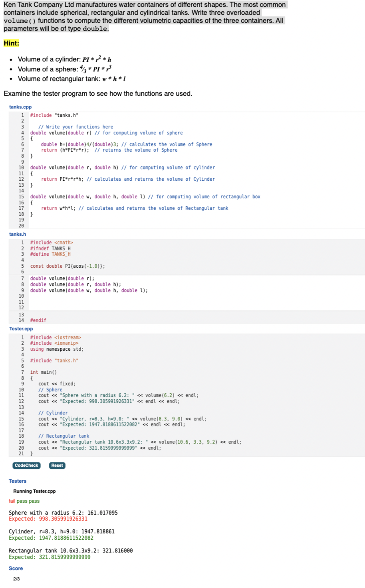The width and height of the screenshot is (365, 588).
Task: Click line number 7 in Tester.cpp
Action: 24,372
